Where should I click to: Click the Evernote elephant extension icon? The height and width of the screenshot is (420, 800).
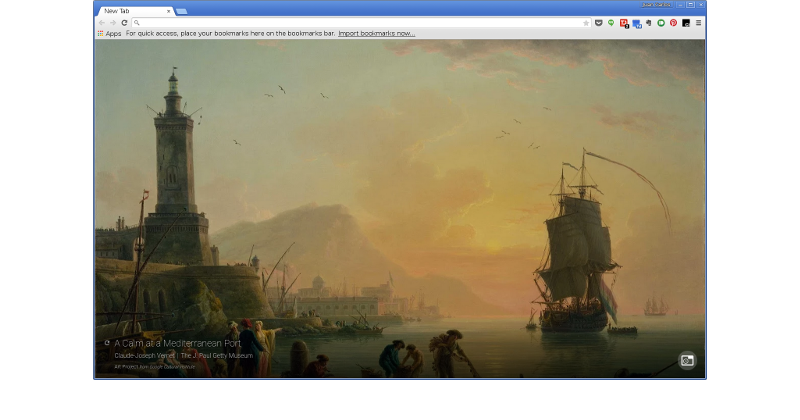coord(648,22)
